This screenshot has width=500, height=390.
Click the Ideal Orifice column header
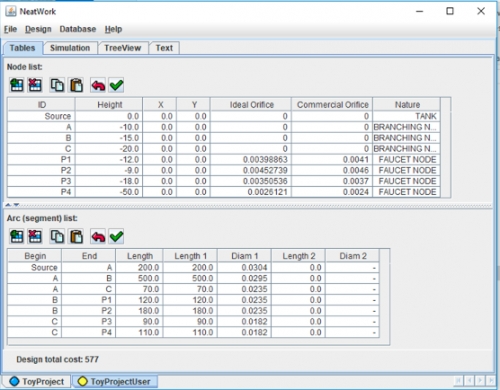251,105
